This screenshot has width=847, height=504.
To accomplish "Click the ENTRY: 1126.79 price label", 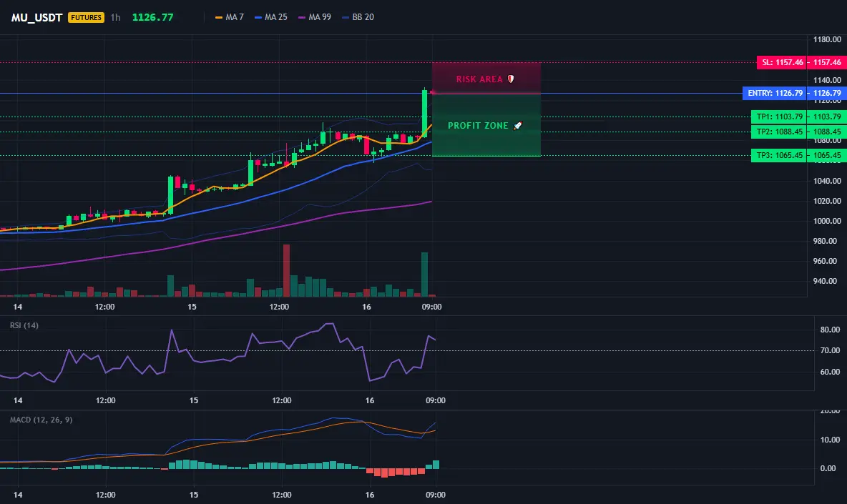I will point(775,94).
